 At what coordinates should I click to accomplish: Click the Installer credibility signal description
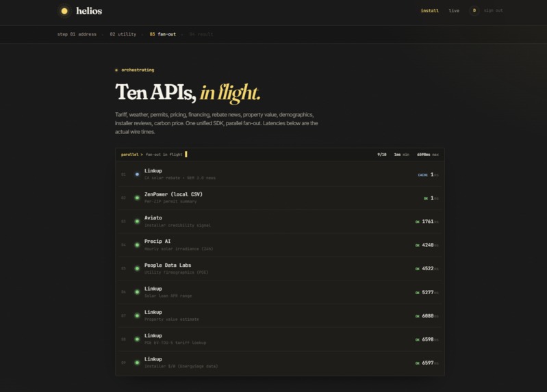coord(177,225)
